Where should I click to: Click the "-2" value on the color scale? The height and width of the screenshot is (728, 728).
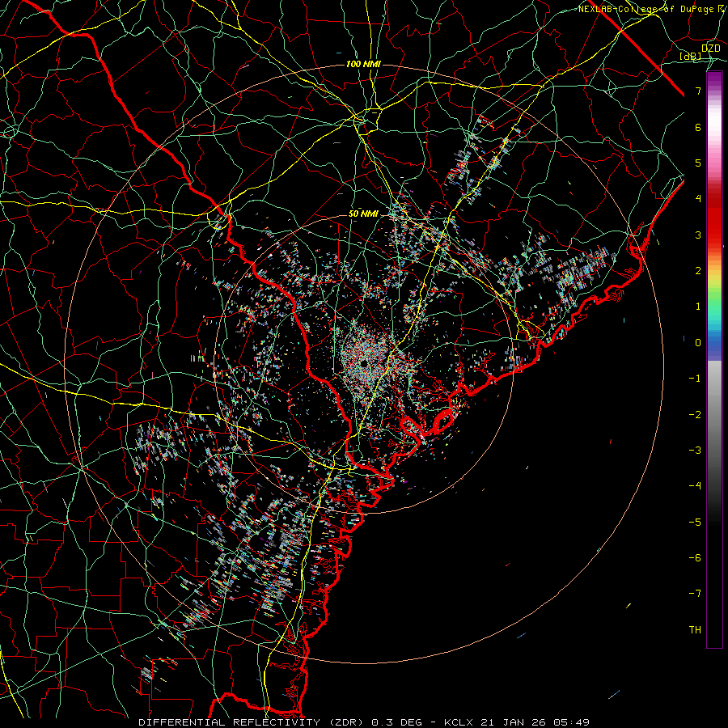click(x=695, y=415)
